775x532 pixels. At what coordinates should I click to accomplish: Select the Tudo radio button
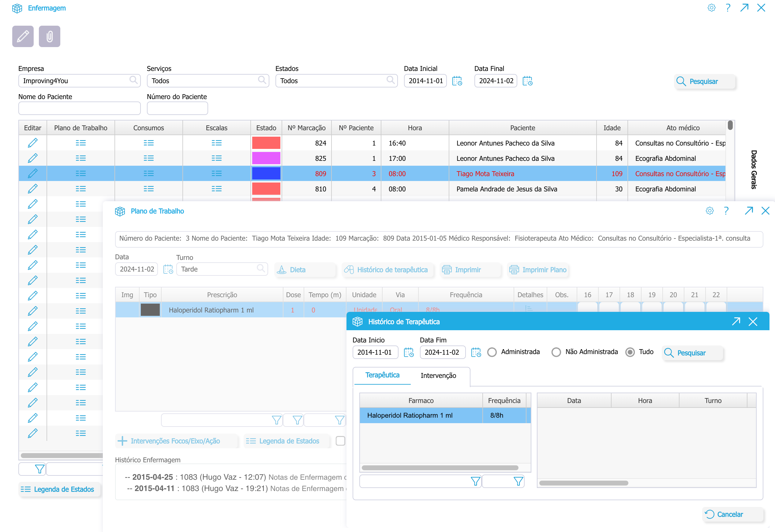tap(630, 352)
